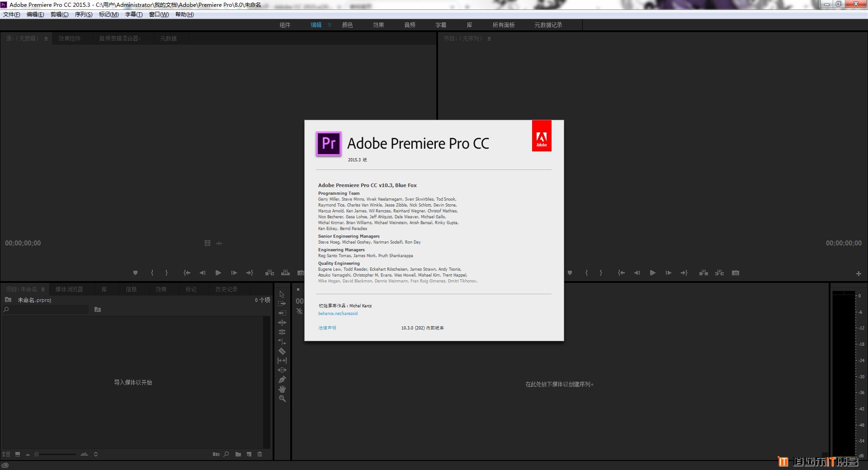Viewport: 868px width, 470px height.
Task: Click the bin folder icon beside Project search field
Action: coord(98,310)
